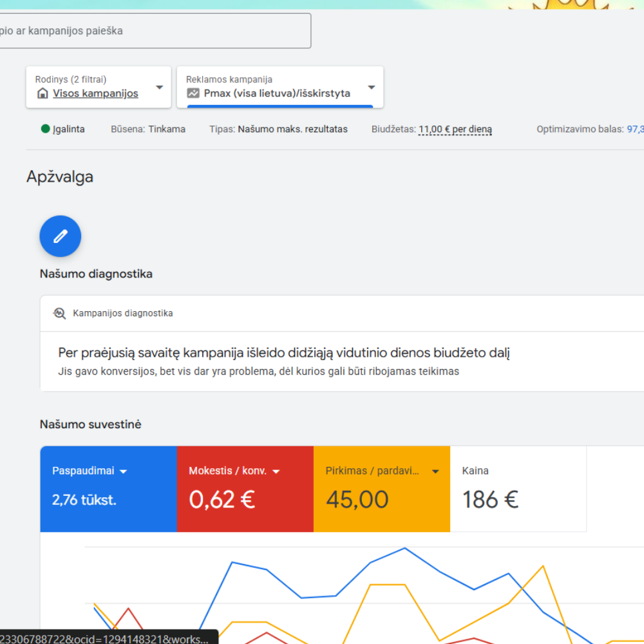The image size is (644, 644).
Task: Open the Reklamos kampanija dropdown arrow
Action: 372,88
